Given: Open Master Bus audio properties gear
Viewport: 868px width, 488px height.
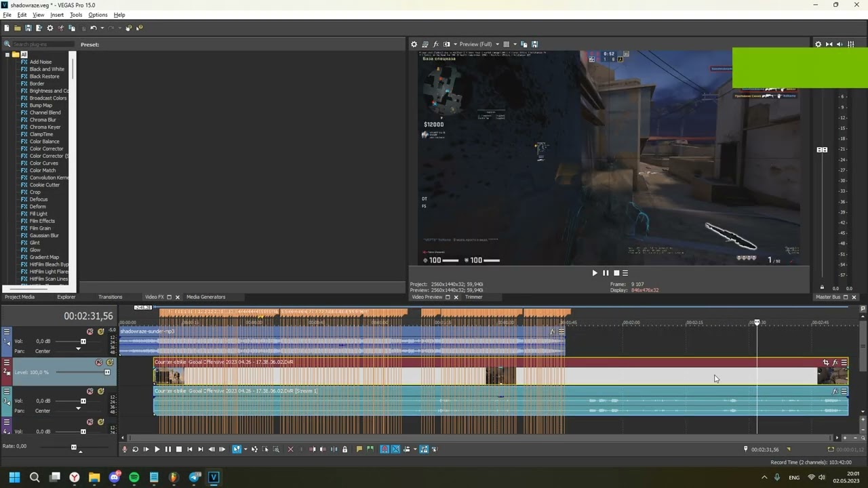Looking at the screenshot, I should (x=818, y=44).
